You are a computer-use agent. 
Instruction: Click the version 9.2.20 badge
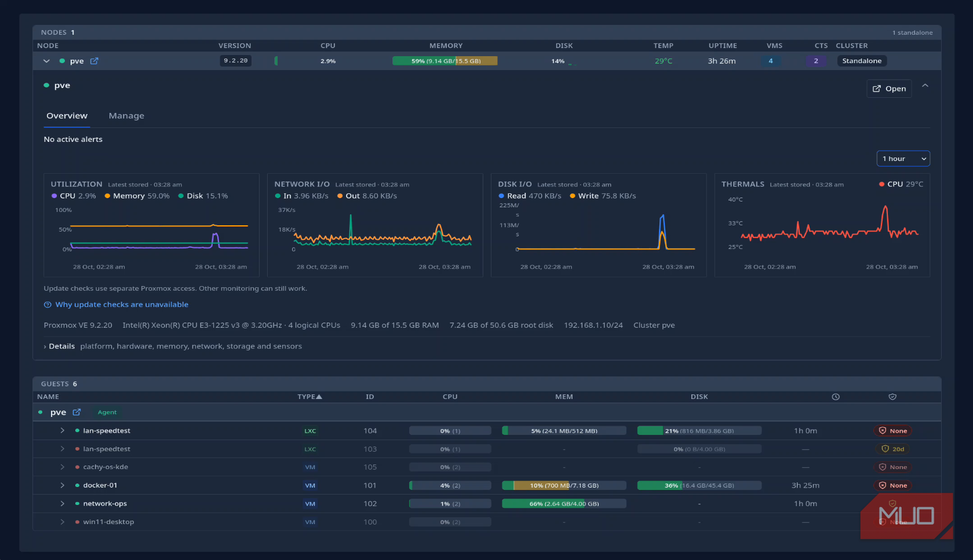click(x=236, y=61)
